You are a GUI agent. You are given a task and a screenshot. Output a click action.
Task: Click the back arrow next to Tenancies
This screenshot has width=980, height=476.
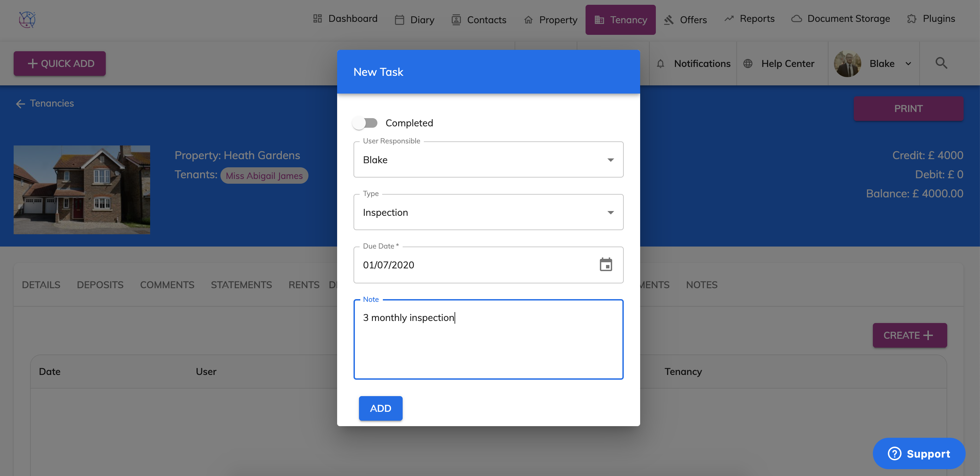[x=20, y=103]
